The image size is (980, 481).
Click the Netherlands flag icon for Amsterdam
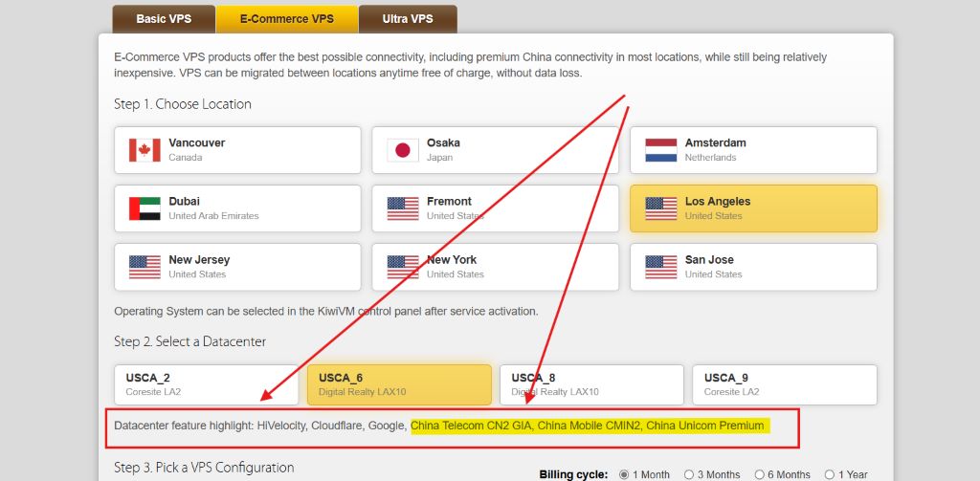pyautogui.click(x=661, y=150)
